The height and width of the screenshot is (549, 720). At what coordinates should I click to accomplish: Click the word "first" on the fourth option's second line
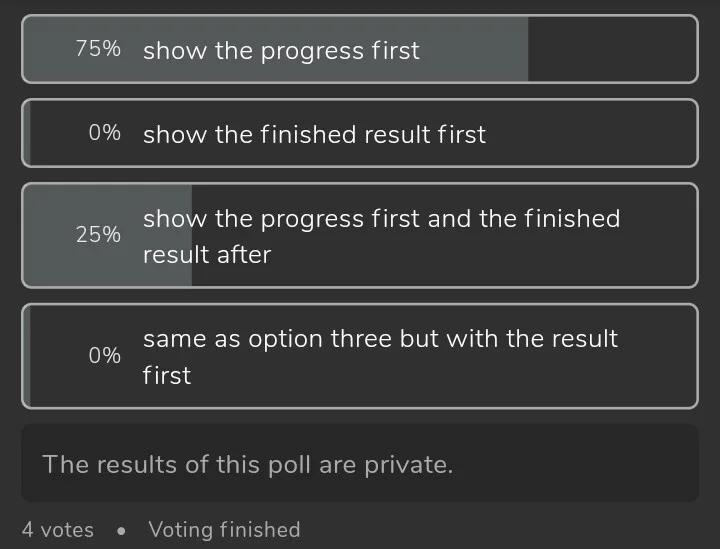pos(166,375)
